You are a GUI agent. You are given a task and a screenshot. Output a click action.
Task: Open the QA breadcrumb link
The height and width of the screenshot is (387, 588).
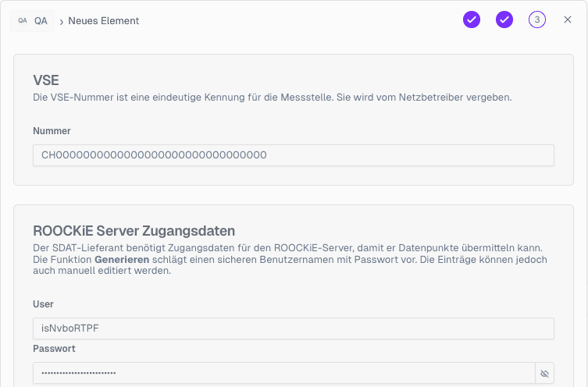click(x=41, y=21)
